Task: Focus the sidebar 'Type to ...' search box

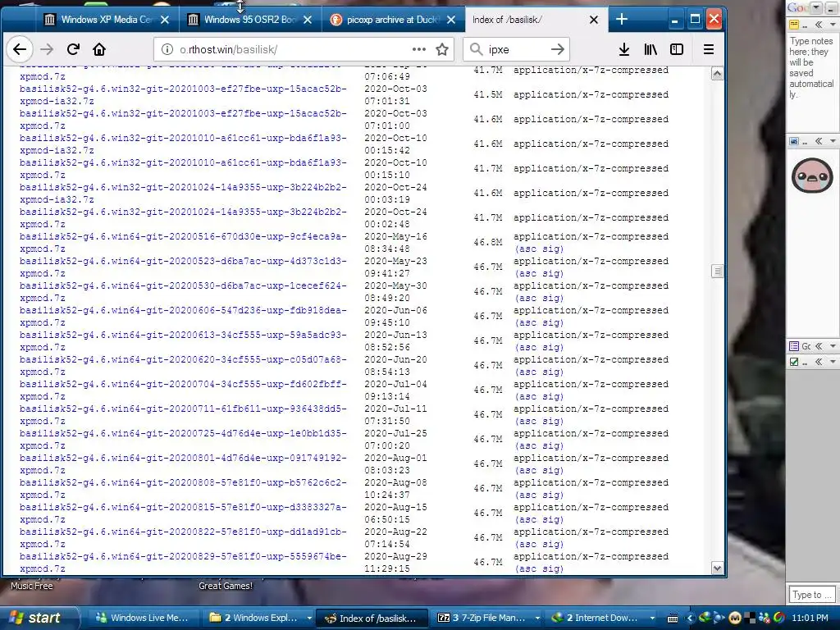Action: pyautogui.click(x=811, y=594)
